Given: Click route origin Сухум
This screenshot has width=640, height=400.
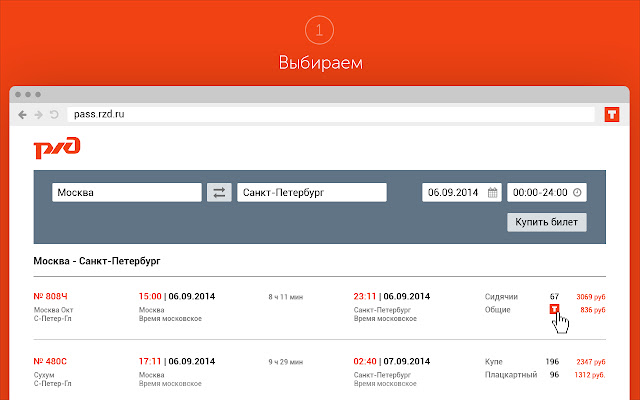Looking at the screenshot, I should [x=44, y=375].
